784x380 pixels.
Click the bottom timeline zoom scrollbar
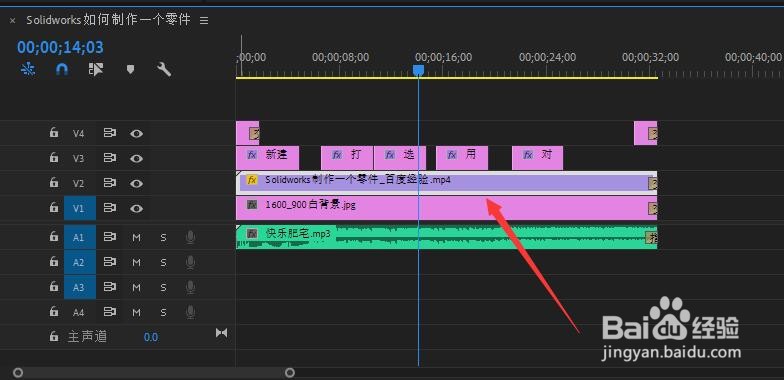[x=154, y=372]
